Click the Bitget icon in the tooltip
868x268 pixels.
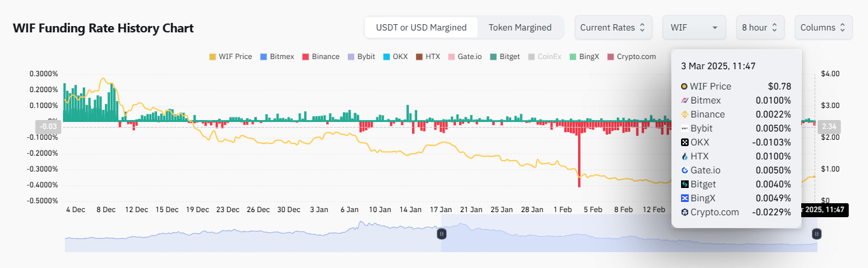click(x=684, y=184)
